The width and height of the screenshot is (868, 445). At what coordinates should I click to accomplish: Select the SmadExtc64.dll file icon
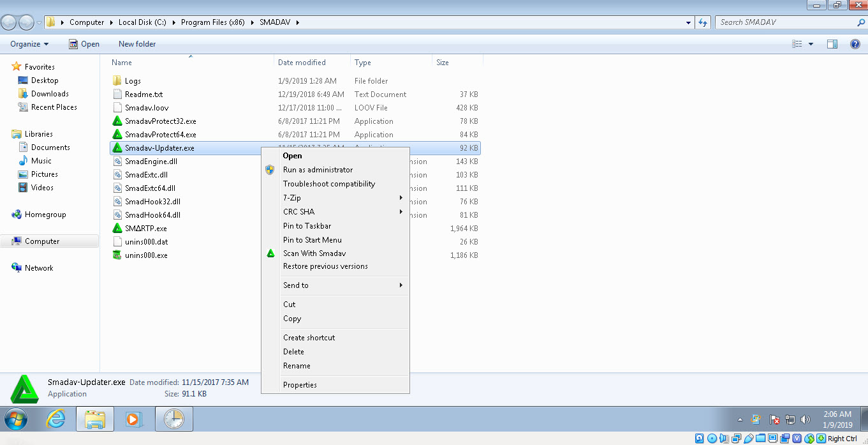(117, 188)
